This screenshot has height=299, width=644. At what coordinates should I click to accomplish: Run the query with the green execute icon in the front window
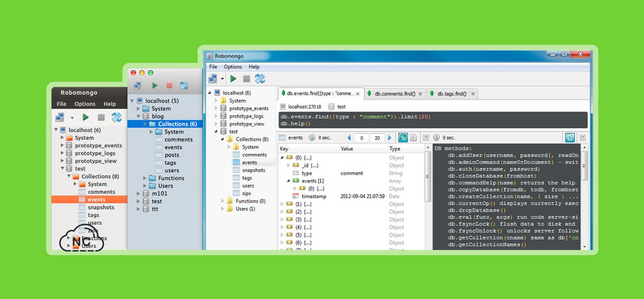click(x=233, y=79)
